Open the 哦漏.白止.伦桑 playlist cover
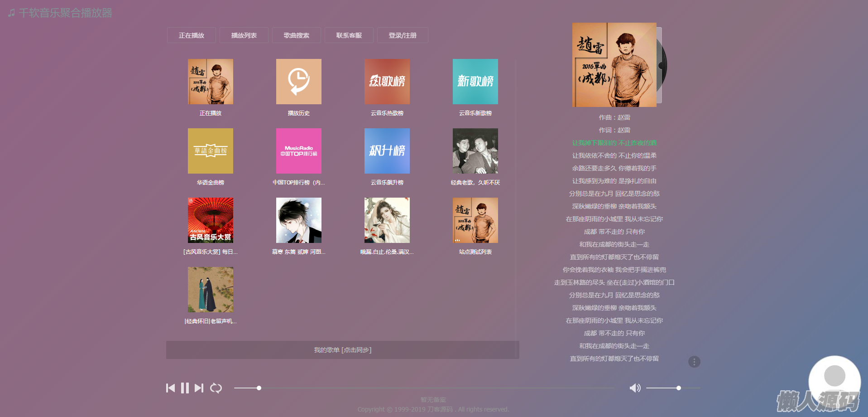Screen dimensions: 868x417 387,220
